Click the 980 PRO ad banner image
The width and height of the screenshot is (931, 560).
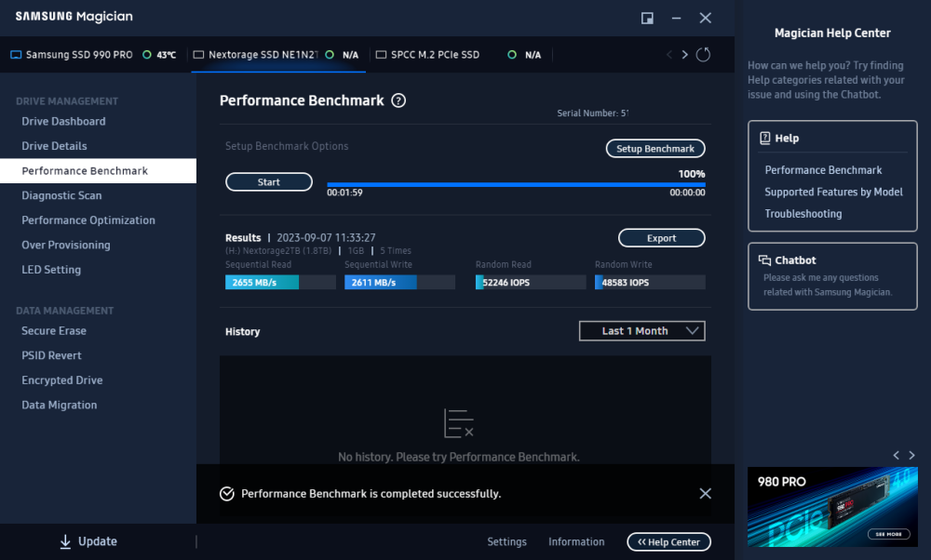click(x=832, y=507)
